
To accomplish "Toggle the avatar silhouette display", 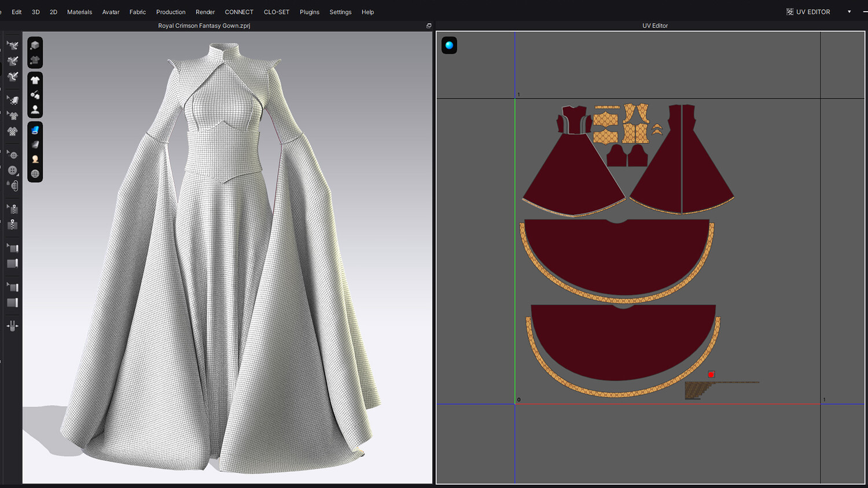I will pos(35,109).
